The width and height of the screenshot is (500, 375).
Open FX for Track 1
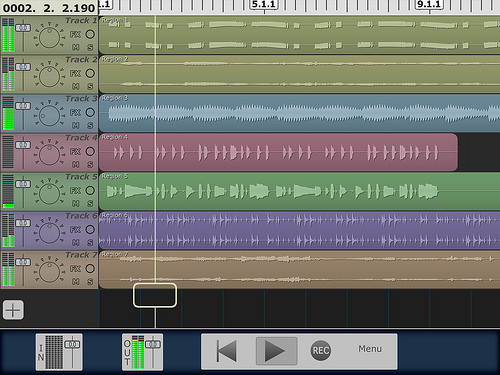coord(75,34)
